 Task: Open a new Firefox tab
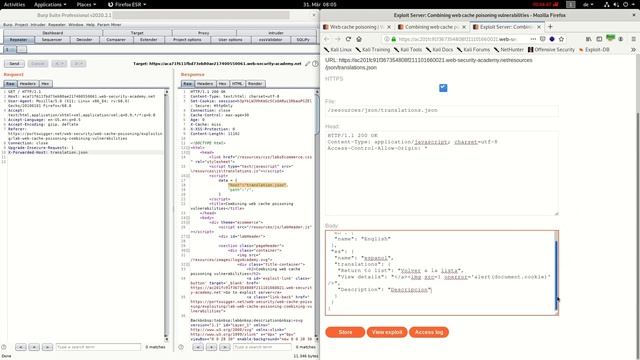click(x=550, y=27)
